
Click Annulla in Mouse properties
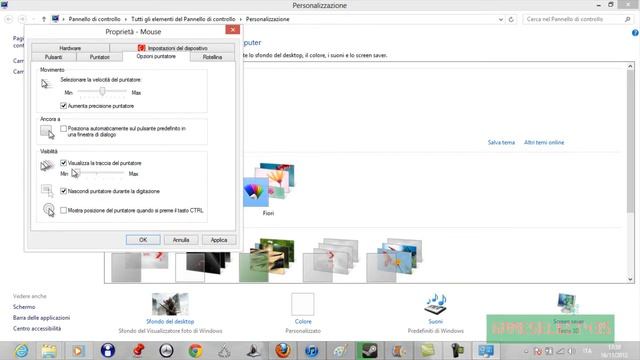click(x=181, y=240)
